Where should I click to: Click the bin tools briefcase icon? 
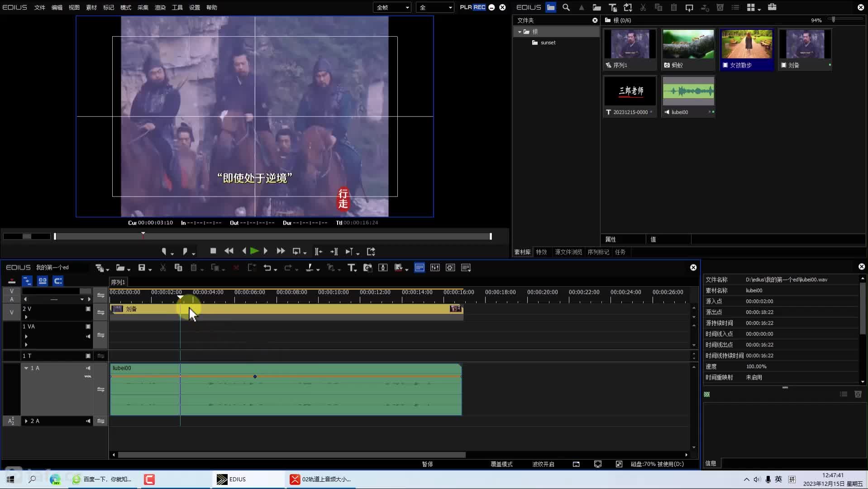tap(772, 7)
